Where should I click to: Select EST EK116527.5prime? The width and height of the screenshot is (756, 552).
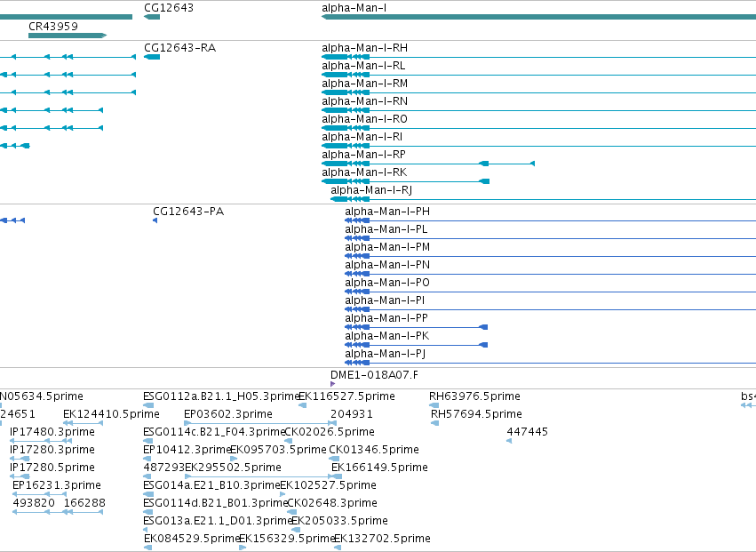click(346, 396)
